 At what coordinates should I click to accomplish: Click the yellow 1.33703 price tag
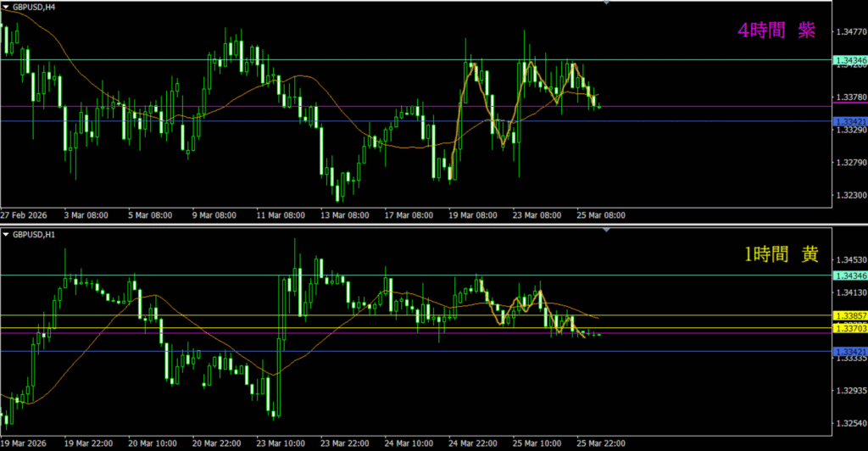pos(850,327)
